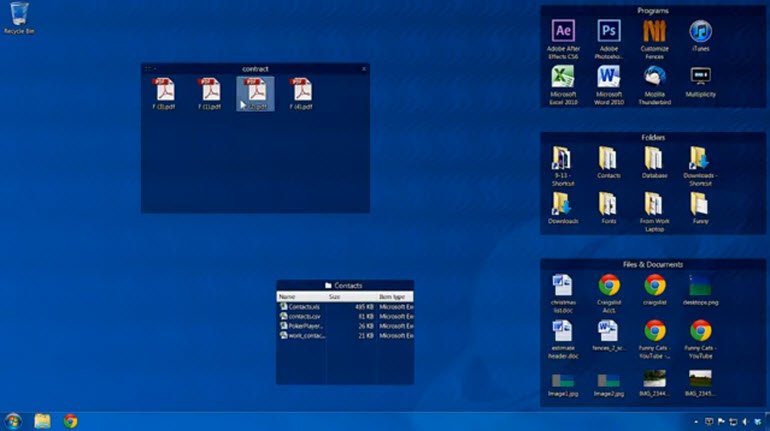Open the contract fence menu grip
The height and width of the screenshot is (431, 770).
(x=148, y=68)
